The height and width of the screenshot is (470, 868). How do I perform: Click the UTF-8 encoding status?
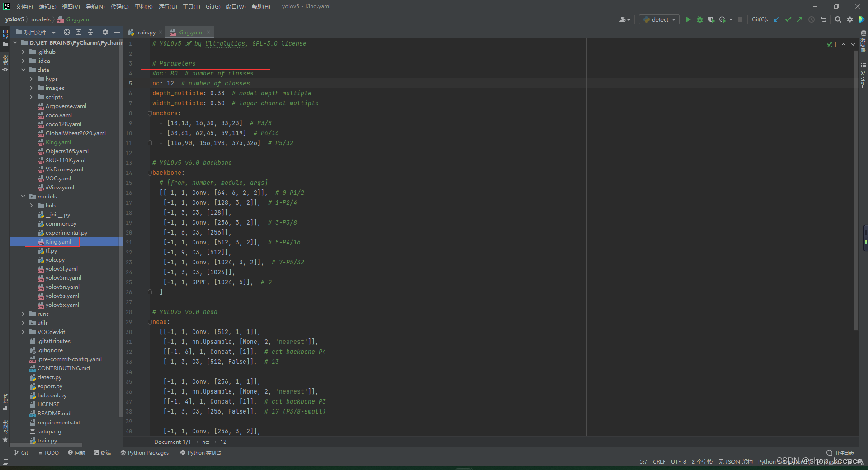[678, 461]
